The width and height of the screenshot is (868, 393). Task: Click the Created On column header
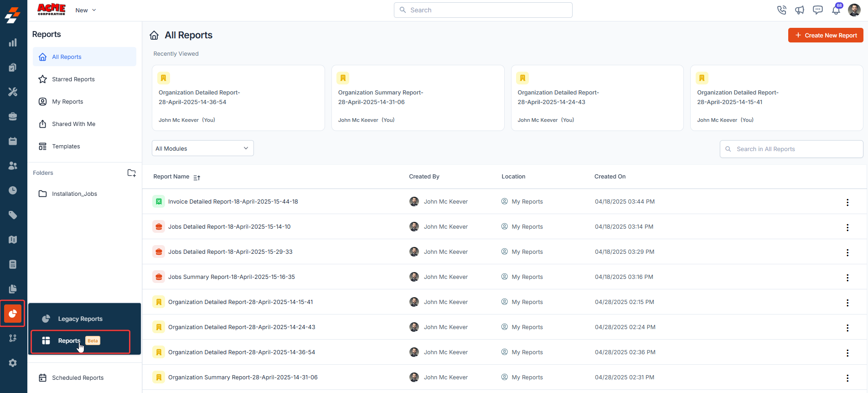[x=610, y=177]
